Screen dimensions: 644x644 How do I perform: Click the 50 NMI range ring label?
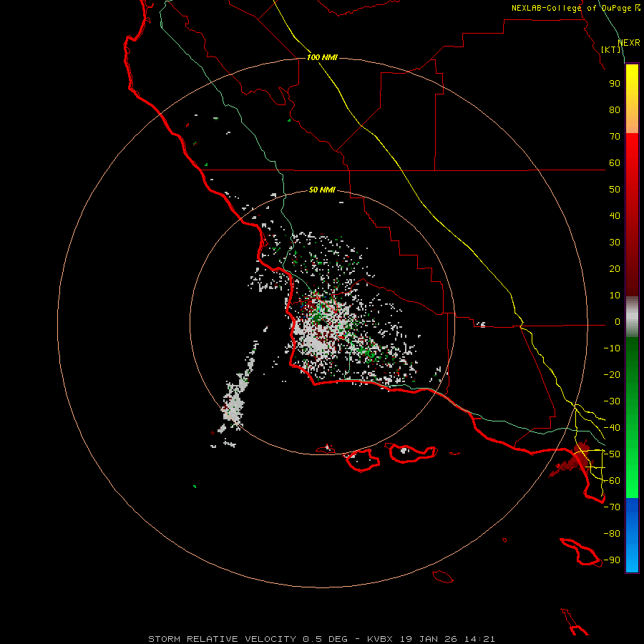[322, 190]
